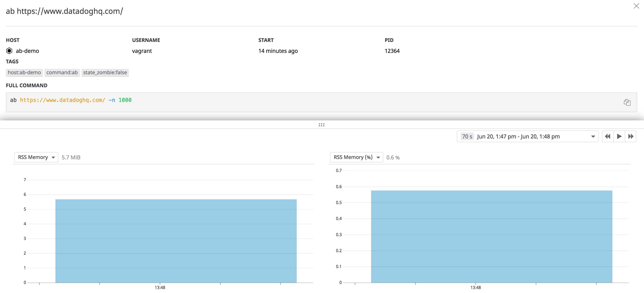644x293 pixels.
Task: Fast-forward the time range
Action: pos(631,136)
